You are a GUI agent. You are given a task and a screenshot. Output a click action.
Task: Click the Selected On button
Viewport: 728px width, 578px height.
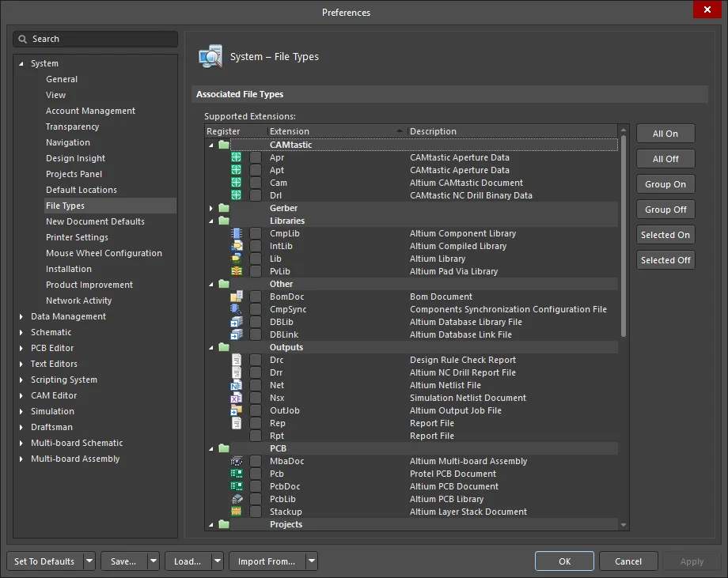(x=665, y=235)
